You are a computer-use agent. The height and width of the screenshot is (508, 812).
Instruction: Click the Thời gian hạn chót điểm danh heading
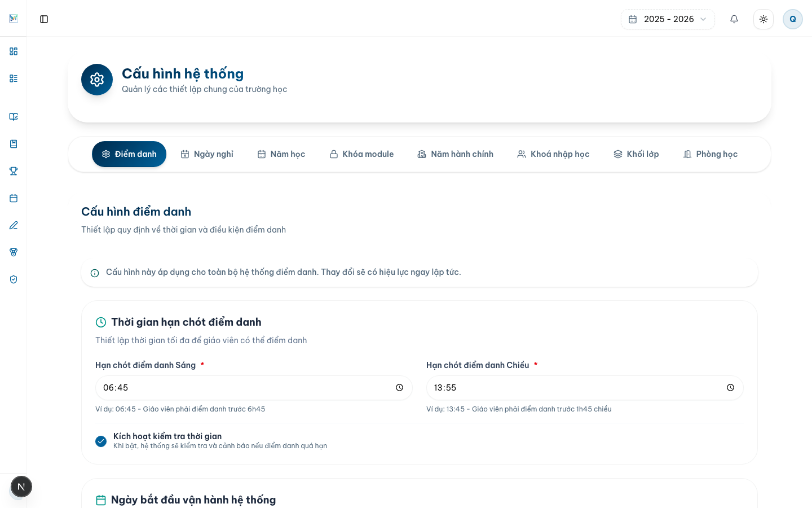(x=186, y=322)
